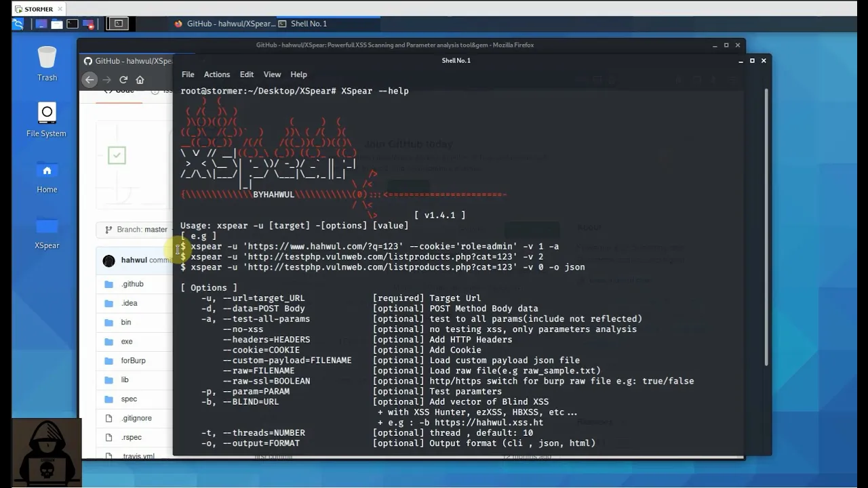This screenshot has height=488, width=868.
Task: Go back in Firefox
Action: [90, 79]
